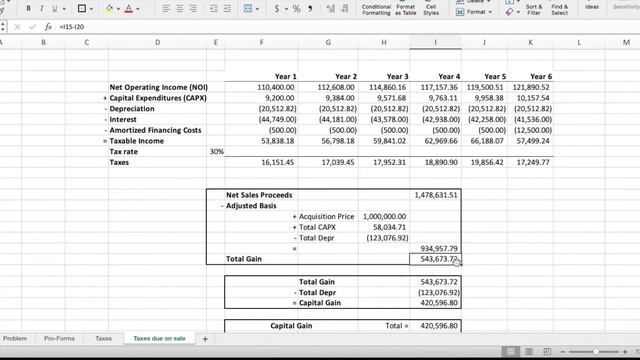Viewport: 640px width, 360px height.
Task: Select Adjusted Basis total 934,957.79
Action: (436, 249)
